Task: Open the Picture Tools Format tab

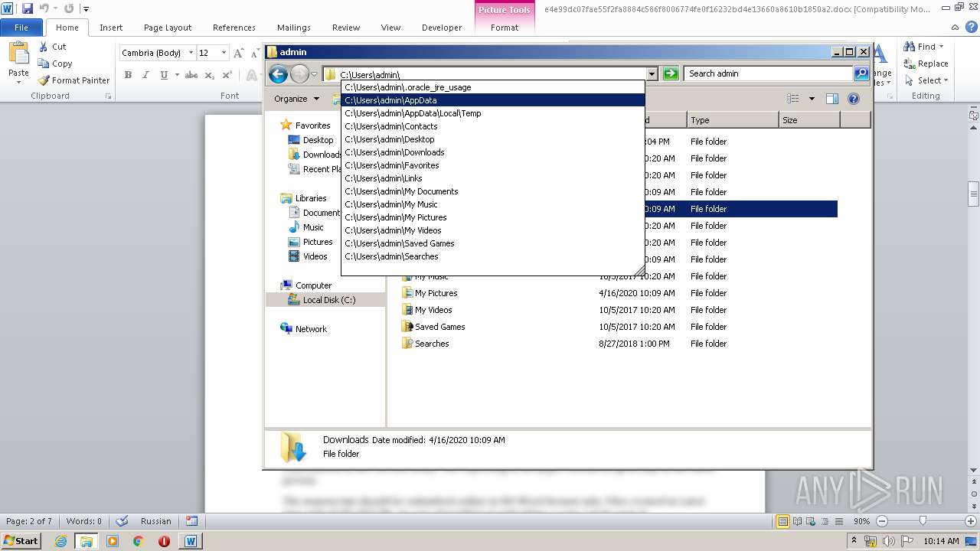Action: [505, 28]
